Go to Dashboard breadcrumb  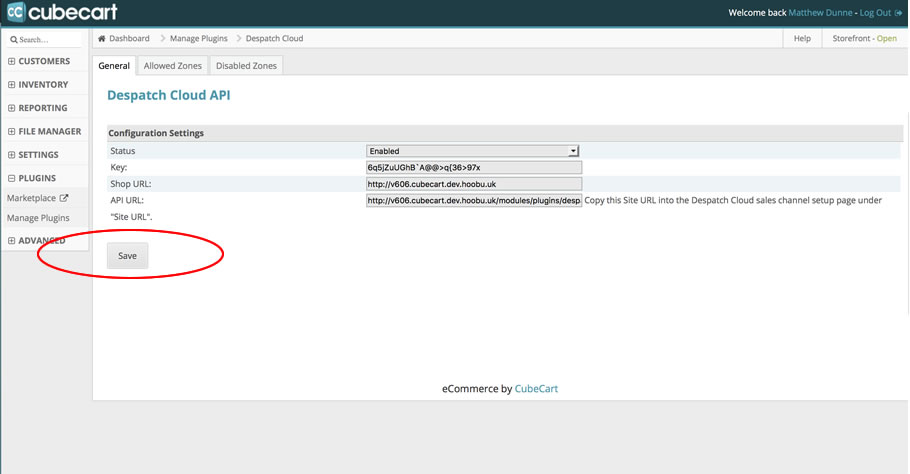pos(129,38)
